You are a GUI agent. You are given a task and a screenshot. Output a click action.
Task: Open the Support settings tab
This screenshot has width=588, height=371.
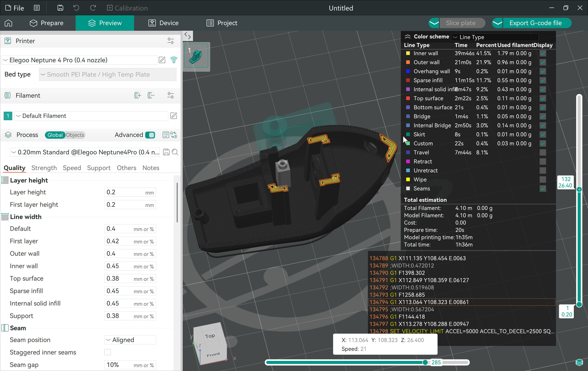tap(99, 168)
